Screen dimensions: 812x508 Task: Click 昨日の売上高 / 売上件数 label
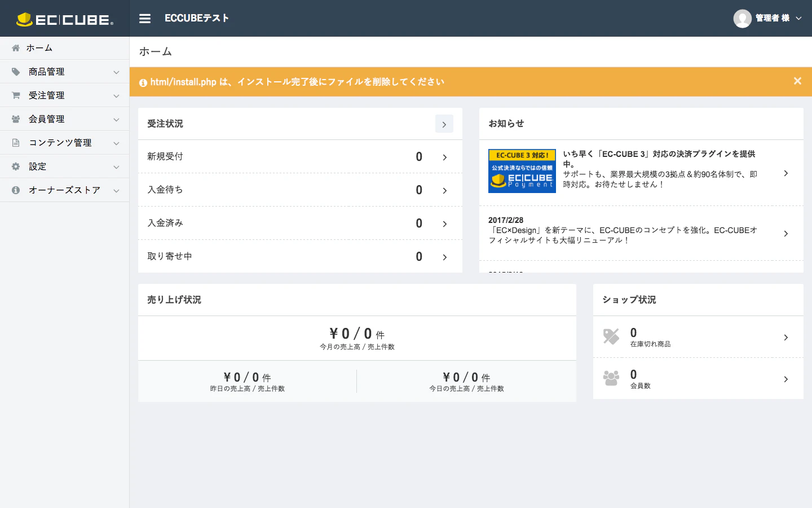click(247, 389)
